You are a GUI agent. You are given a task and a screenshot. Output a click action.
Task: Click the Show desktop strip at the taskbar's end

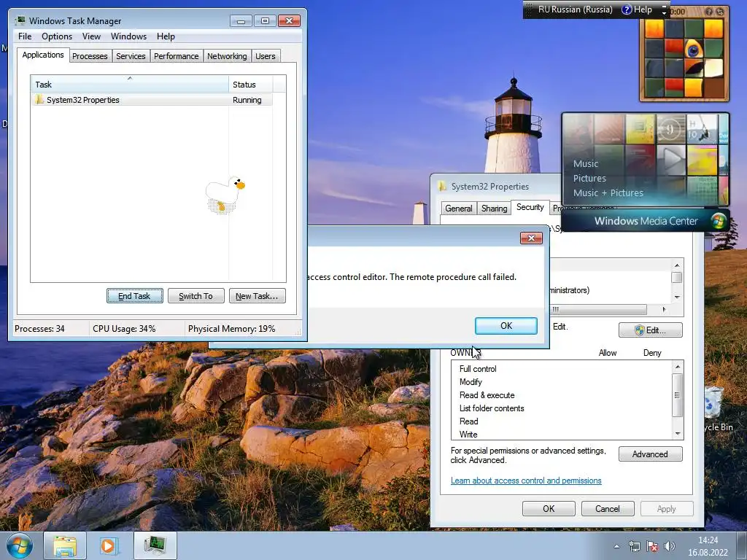point(743,545)
